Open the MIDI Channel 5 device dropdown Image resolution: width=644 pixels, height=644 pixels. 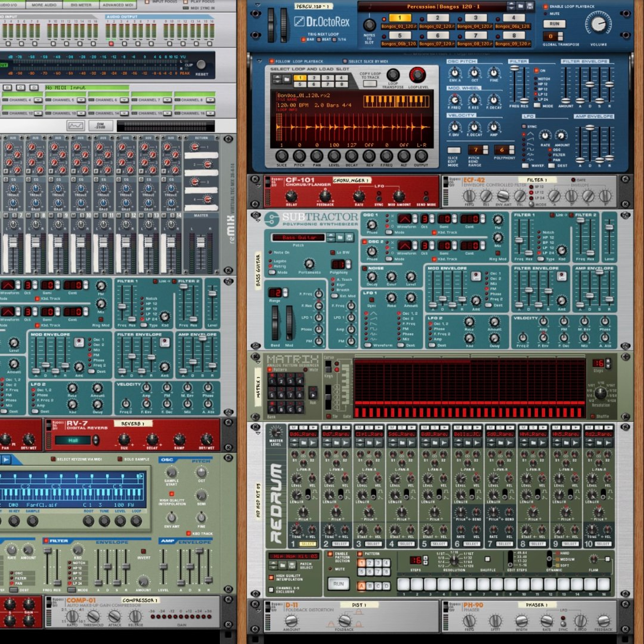81,100
